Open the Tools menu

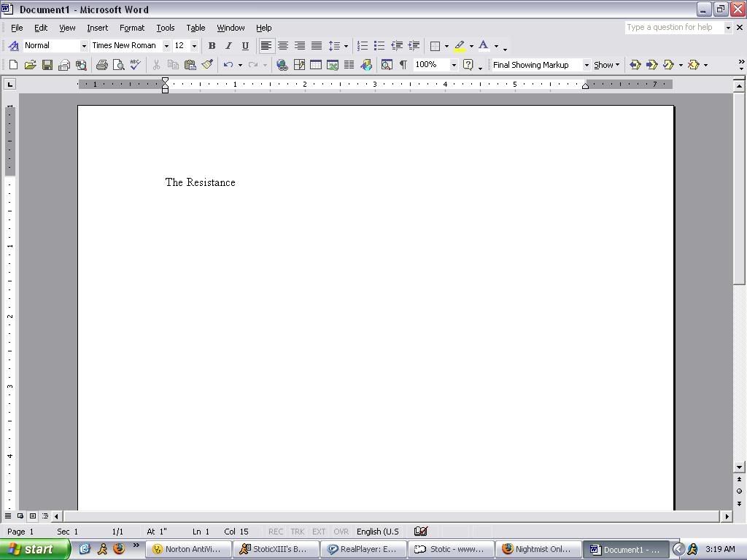pyautogui.click(x=166, y=28)
